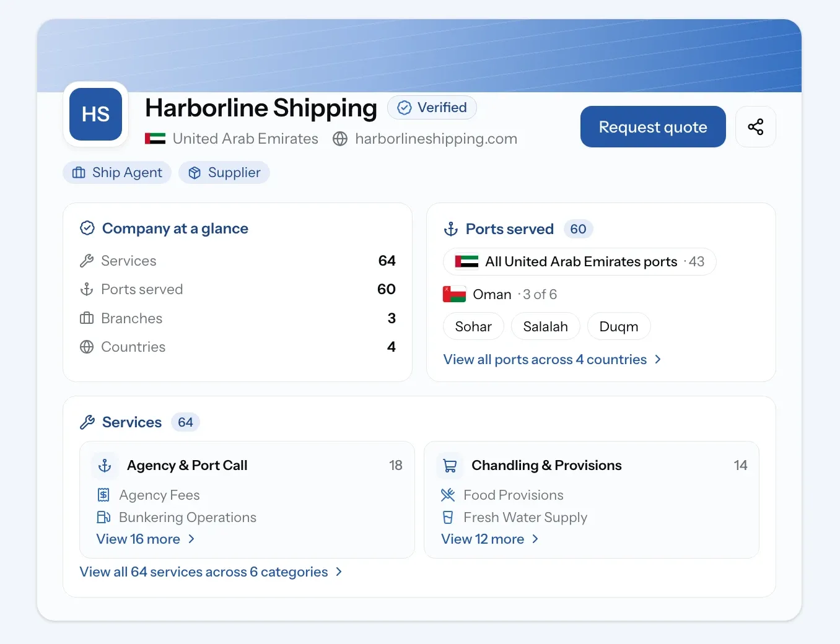Viewport: 840px width, 644px height.
Task: Click the globe icon beside Countries row
Action: tap(87, 347)
